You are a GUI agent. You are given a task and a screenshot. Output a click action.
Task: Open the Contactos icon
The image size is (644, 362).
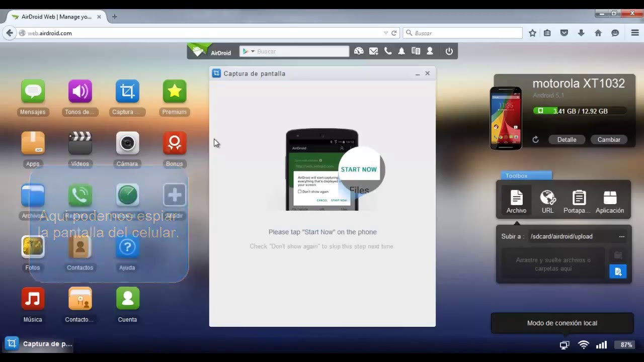(80, 247)
